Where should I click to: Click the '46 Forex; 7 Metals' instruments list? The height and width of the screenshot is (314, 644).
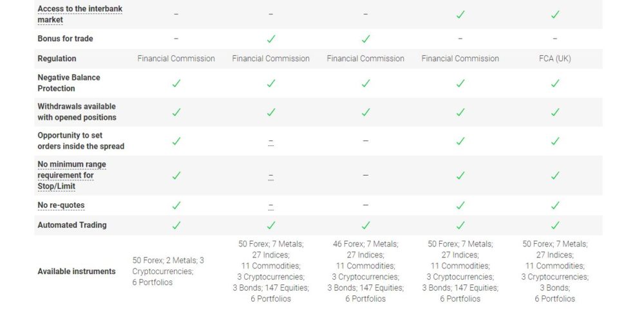coord(366,272)
